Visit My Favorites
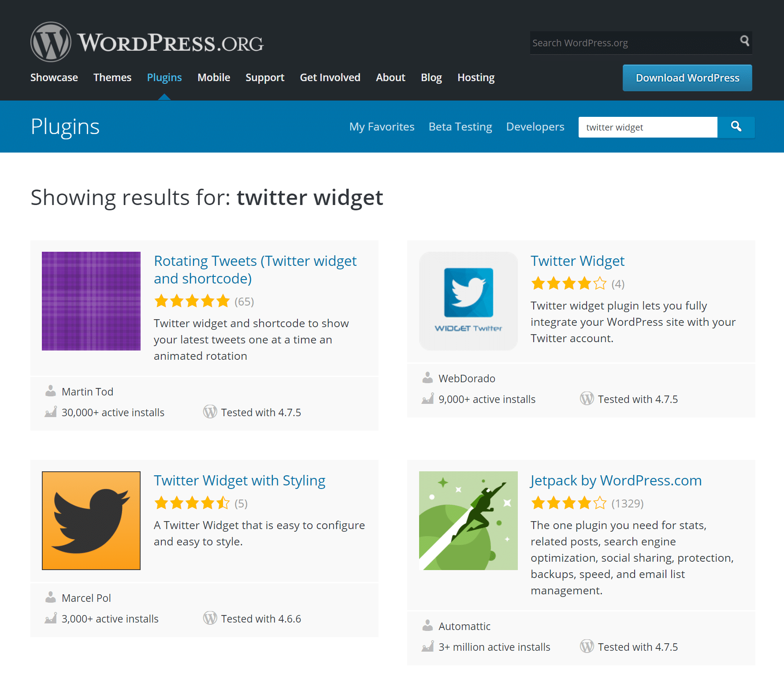The width and height of the screenshot is (784, 675). pyautogui.click(x=382, y=127)
